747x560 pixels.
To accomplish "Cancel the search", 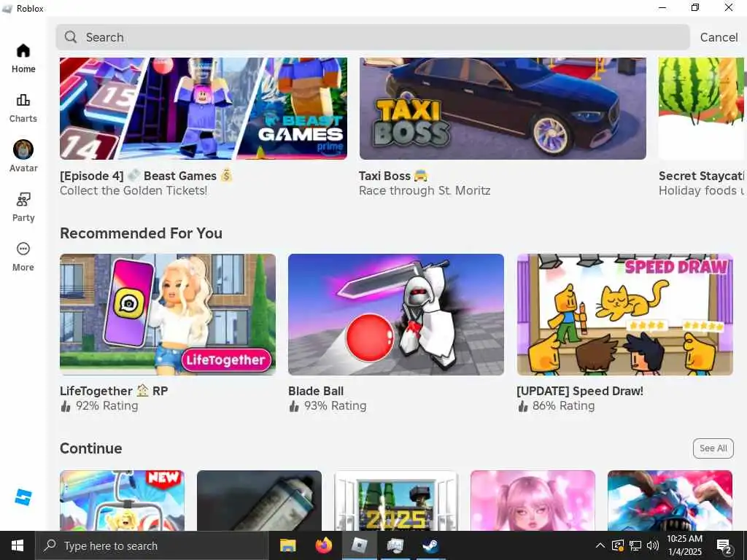I will [x=719, y=37].
